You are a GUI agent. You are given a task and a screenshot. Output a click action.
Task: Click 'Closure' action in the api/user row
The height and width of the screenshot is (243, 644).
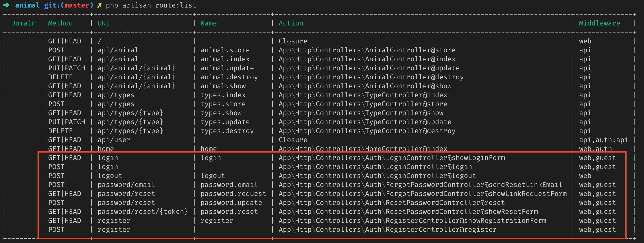coord(293,140)
